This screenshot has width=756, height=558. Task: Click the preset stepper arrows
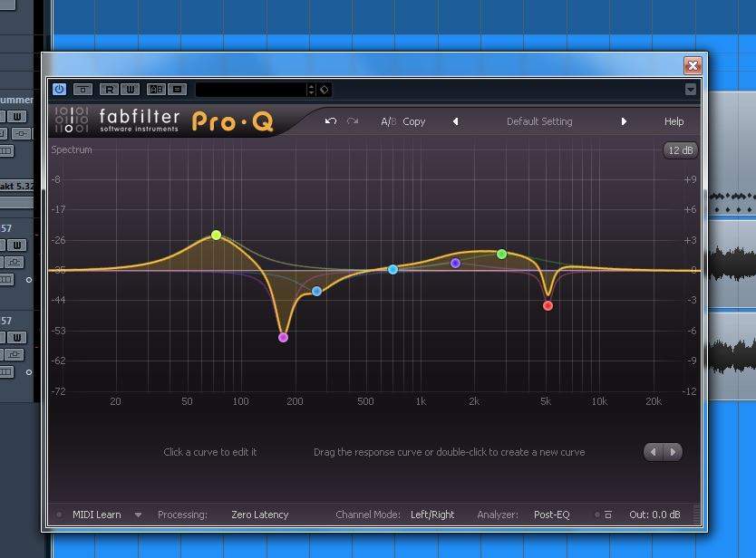point(311,90)
